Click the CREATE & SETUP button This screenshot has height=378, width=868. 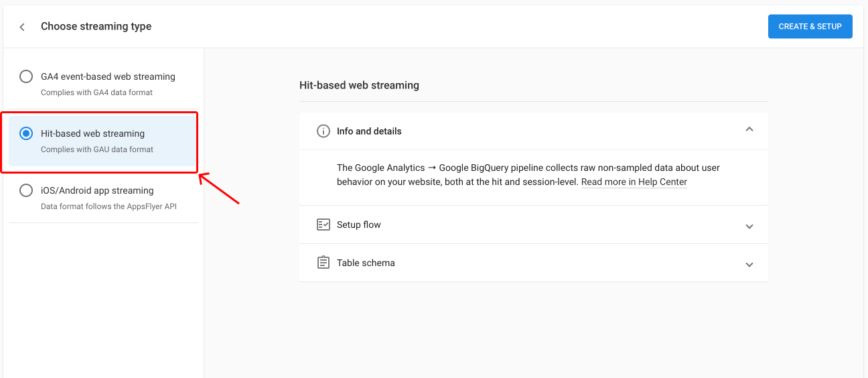point(810,27)
